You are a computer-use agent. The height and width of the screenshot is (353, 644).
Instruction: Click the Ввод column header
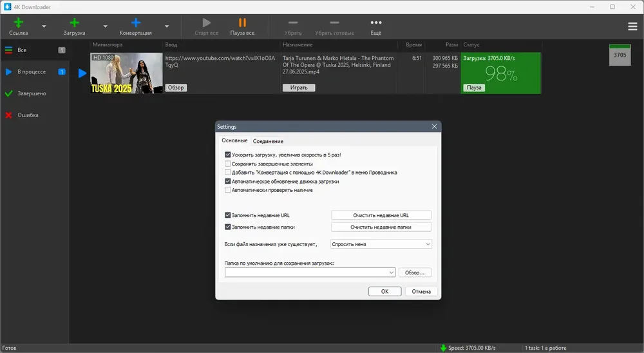click(x=171, y=45)
